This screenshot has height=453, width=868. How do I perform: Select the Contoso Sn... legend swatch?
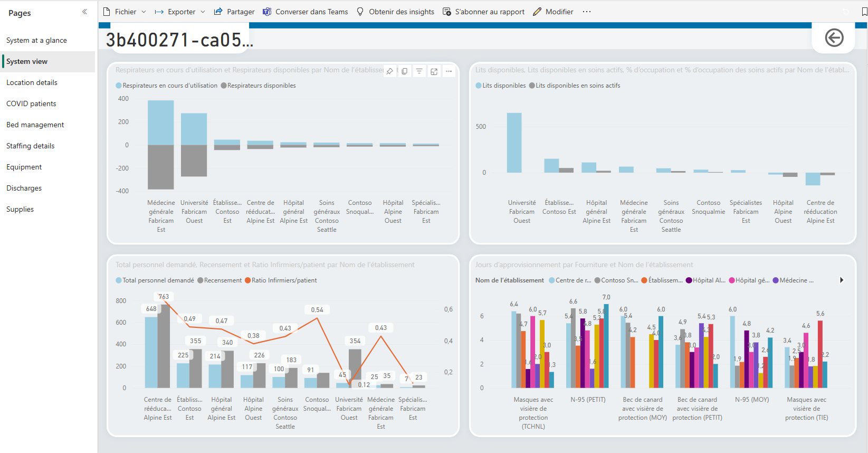(x=597, y=280)
